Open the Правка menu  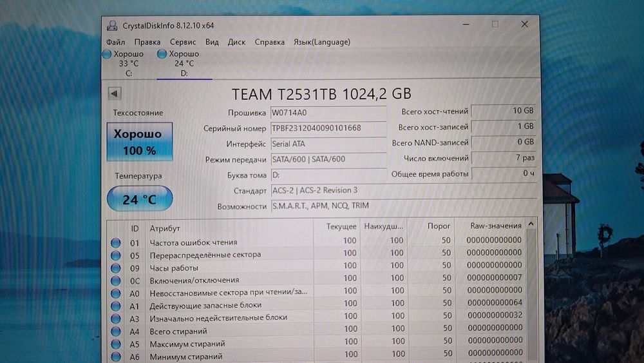(147, 42)
